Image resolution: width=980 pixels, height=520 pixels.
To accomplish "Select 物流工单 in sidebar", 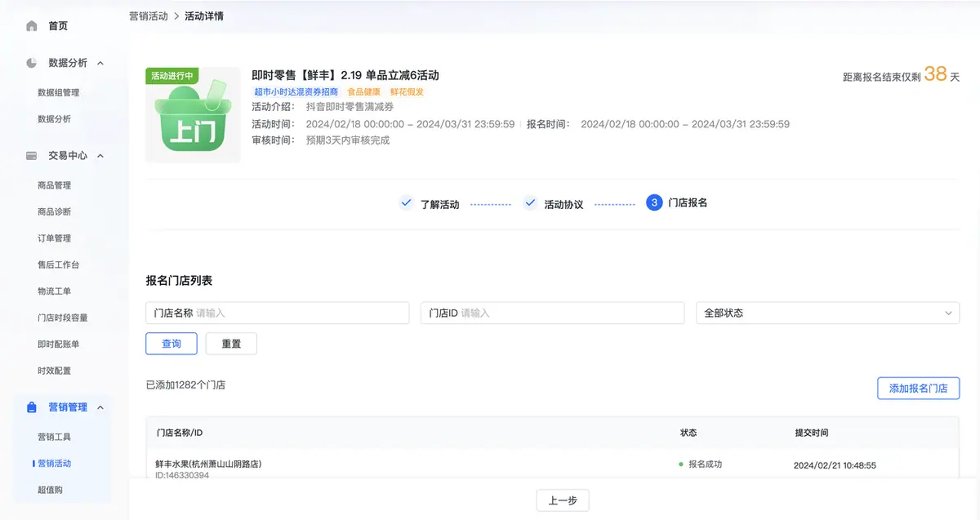I will pos(54,291).
